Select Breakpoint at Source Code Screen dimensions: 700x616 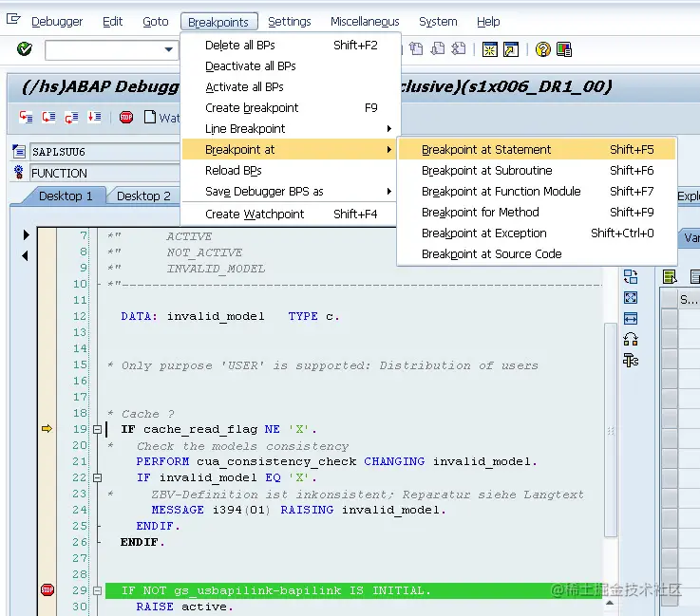point(537,254)
